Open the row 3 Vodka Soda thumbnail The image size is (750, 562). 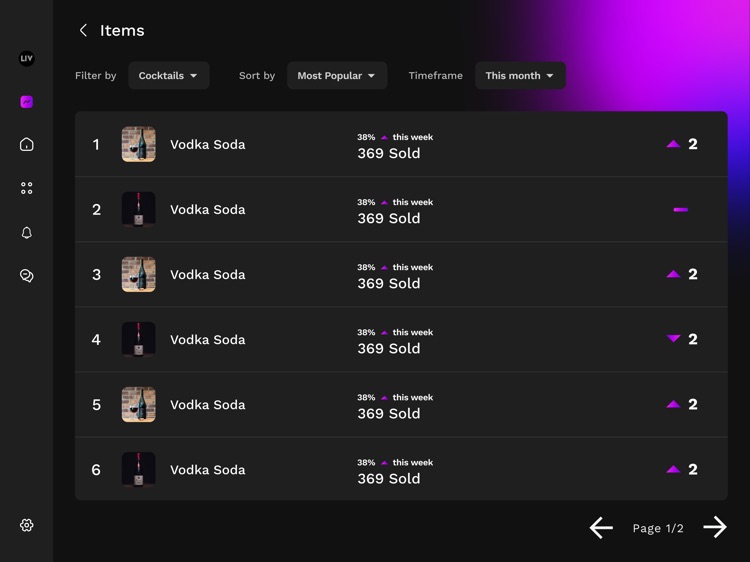click(x=139, y=274)
